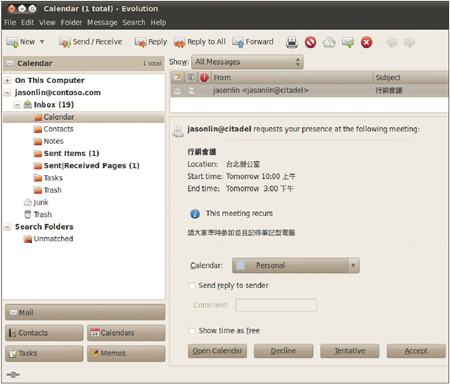Click the meeting recurs info icon
Image resolution: width=450 pixels, height=385 pixels.
(x=195, y=214)
